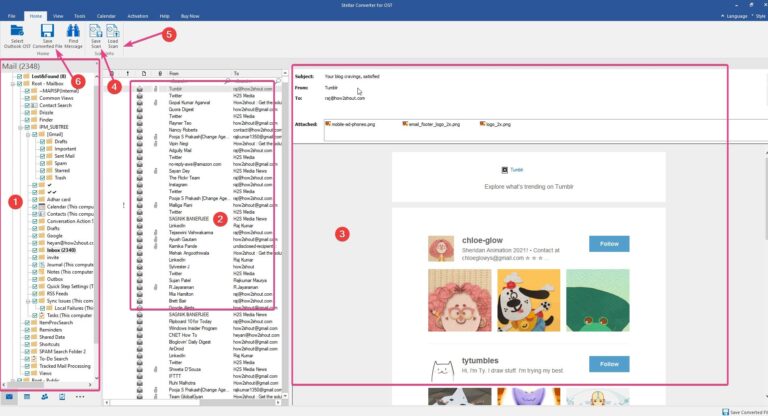Open Find Message with the binoculars icon
Screen dimensions: 768x416
pos(73,31)
